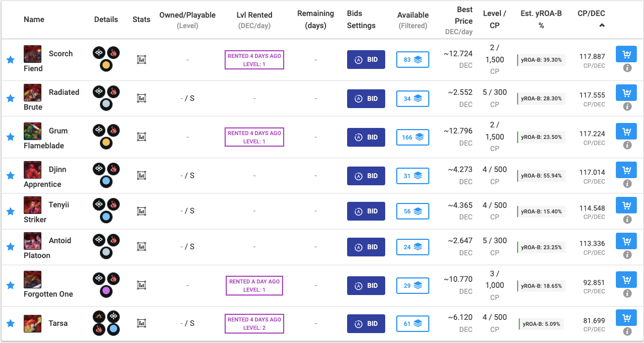The image size is (644, 343).
Task: Expand available 166 listings for Grum Flameblade
Action: [413, 137]
